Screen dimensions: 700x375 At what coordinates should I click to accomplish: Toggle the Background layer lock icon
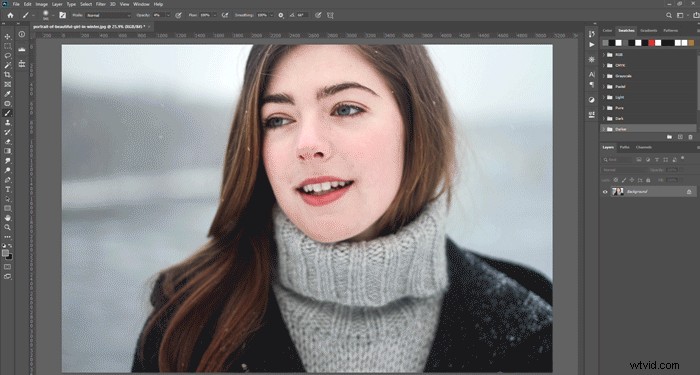tap(689, 192)
